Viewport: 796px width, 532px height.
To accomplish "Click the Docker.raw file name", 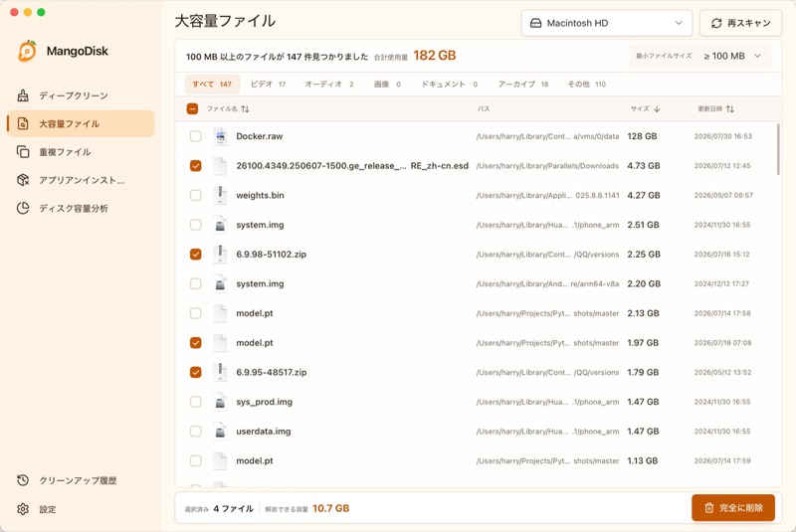I will point(260,136).
